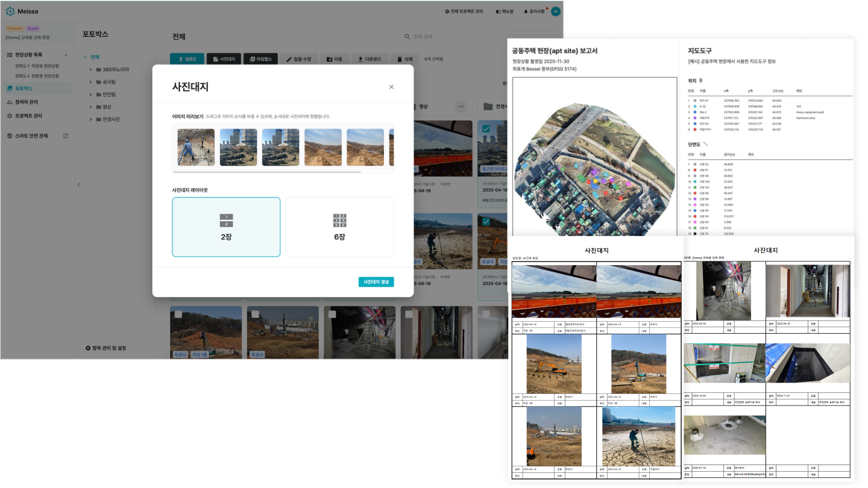Viewport: 868px width, 488px height.
Task: Click the [Demo] 교육용 건축 현장 project name
Action: [x=28, y=37]
